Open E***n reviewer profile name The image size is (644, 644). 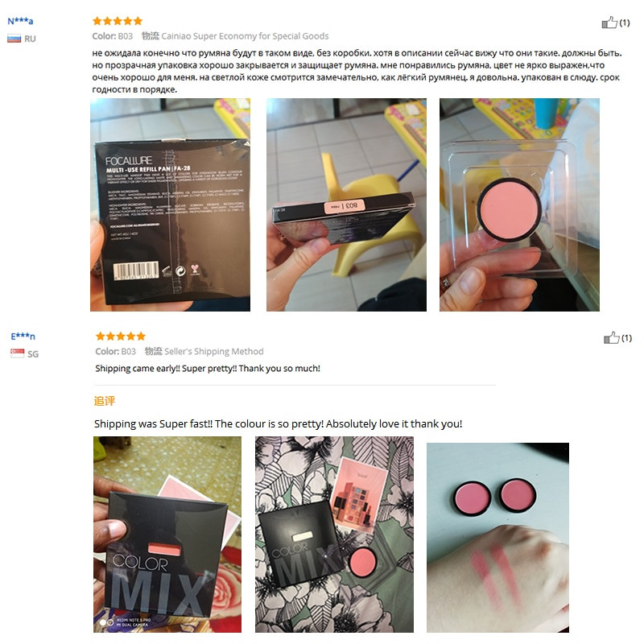click(23, 336)
